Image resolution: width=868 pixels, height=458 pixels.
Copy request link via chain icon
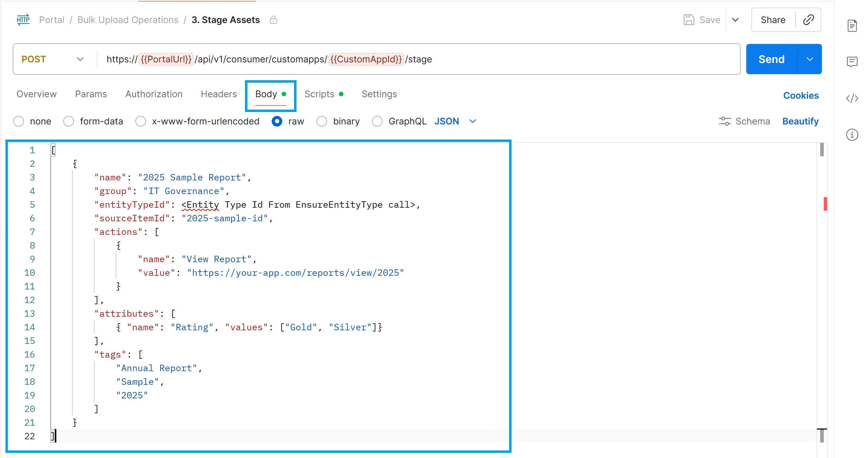tap(808, 20)
